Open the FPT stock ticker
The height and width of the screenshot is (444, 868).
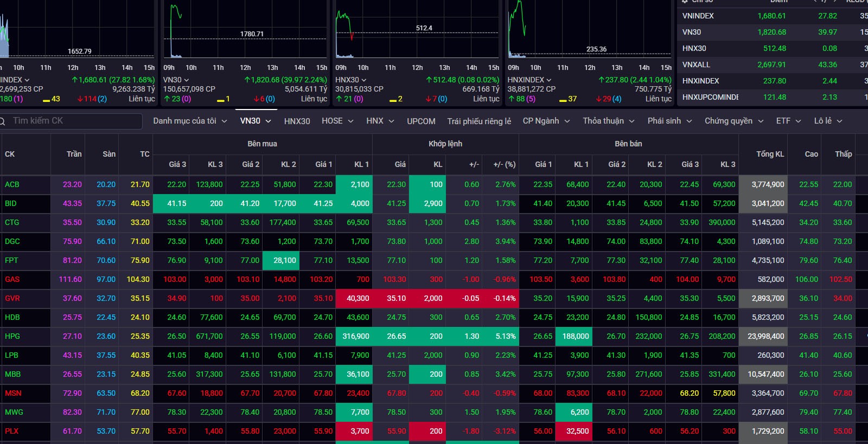click(x=11, y=260)
